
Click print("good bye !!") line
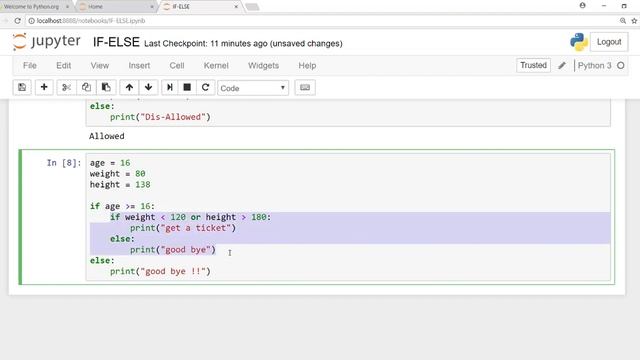160,271
